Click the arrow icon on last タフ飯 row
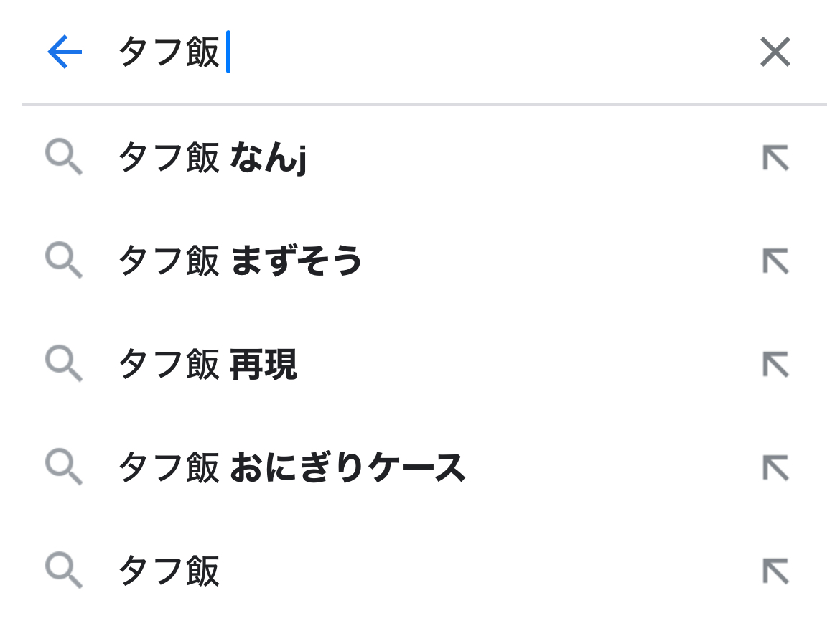The height and width of the screenshot is (621, 840). [x=775, y=571]
